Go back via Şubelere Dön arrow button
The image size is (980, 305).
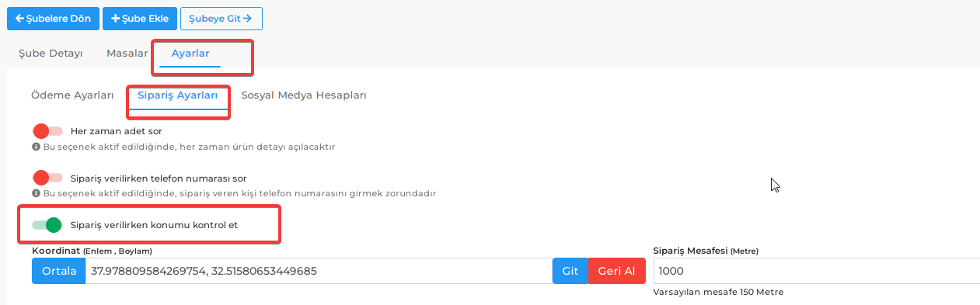[53, 18]
